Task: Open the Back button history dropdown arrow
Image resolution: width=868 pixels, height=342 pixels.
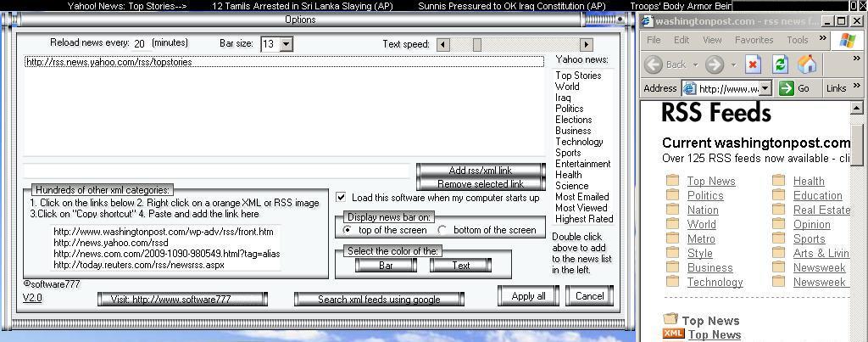Action: click(x=695, y=64)
